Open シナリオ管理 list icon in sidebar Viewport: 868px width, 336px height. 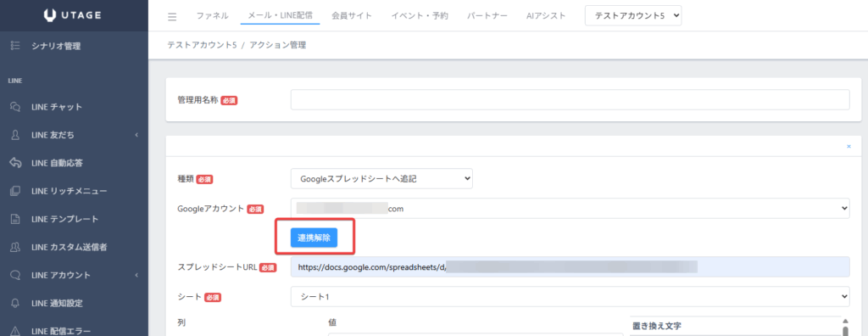click(x=15, y=46)
